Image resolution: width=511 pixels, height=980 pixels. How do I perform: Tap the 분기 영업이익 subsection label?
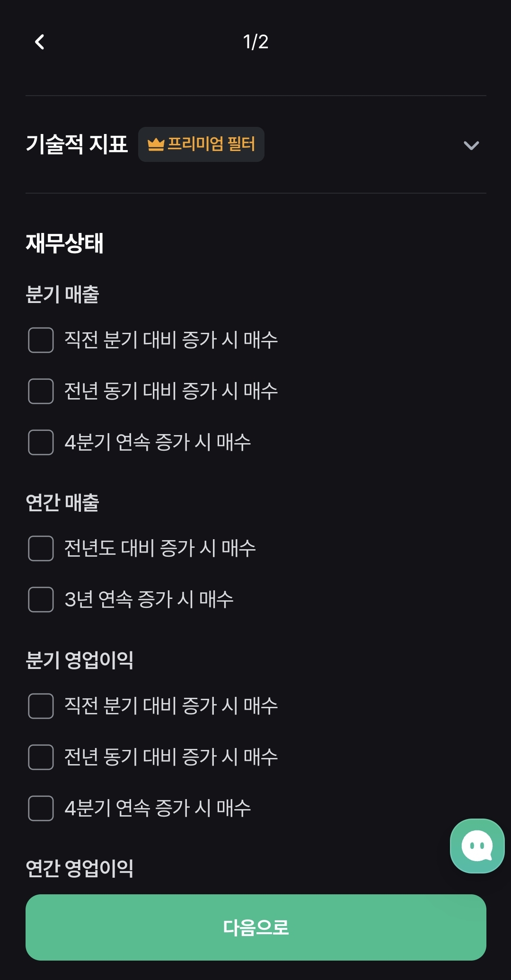(x=79, y=660)
